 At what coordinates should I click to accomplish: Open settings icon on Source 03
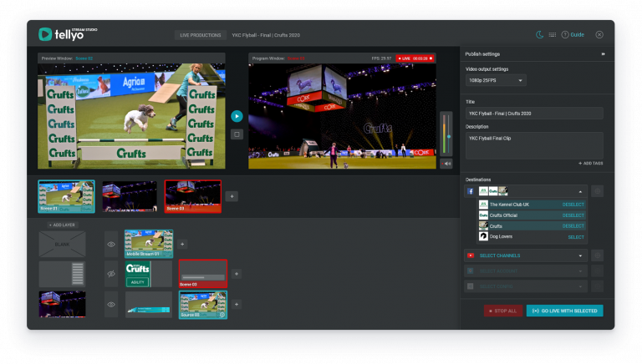pos(222,315)
